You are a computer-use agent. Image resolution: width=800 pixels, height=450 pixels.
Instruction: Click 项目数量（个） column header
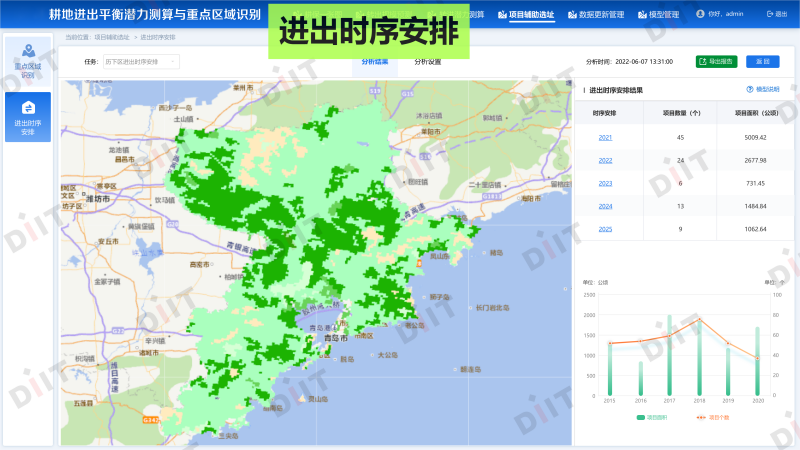[x=681, y=113]
